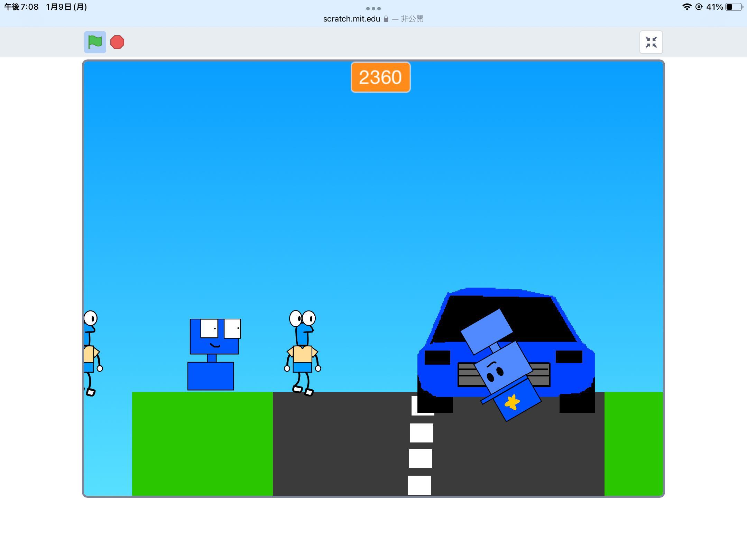747x560 pixels.
Task: Click the green grass at left
Action: [x=202, y=444]
